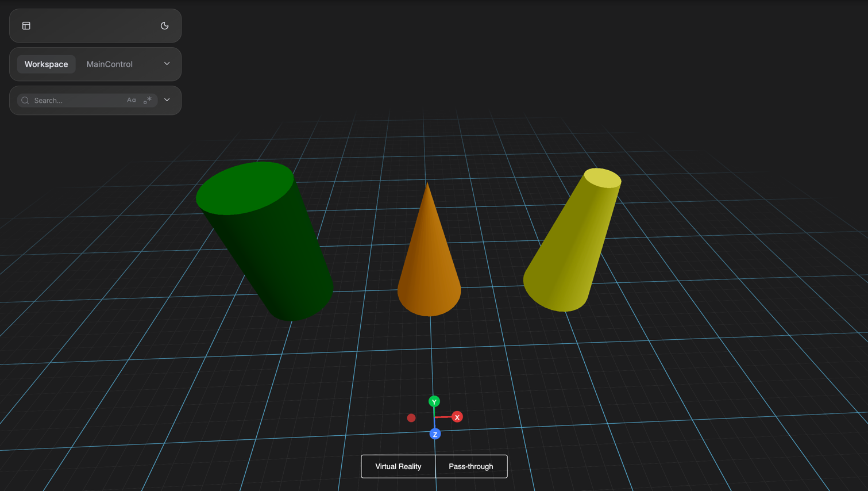This screenshot has height=491, width=868.
Task: Click the magnifier search icon
Action: (25, 101)
